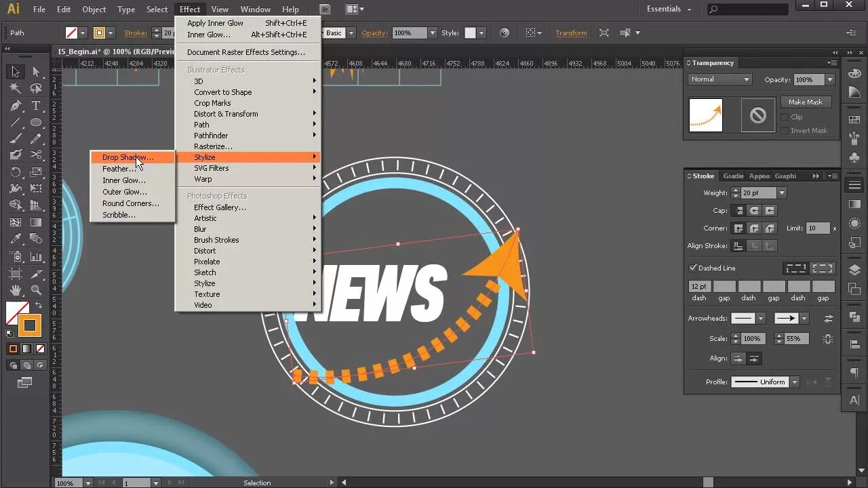Open Document Raster Effects Settings
This screenshot has height=488, width=868.
tap(248, 52)
